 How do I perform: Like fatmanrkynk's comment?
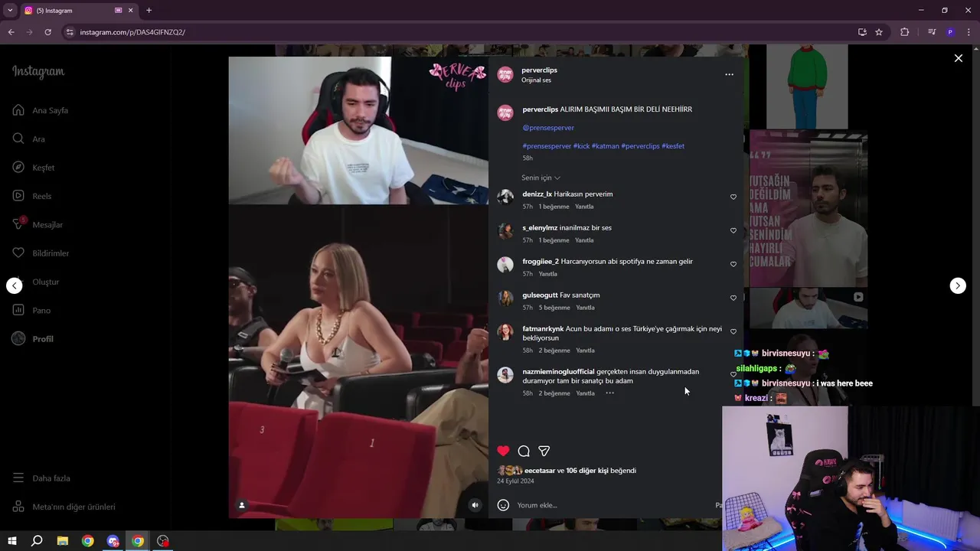point(733,331)
